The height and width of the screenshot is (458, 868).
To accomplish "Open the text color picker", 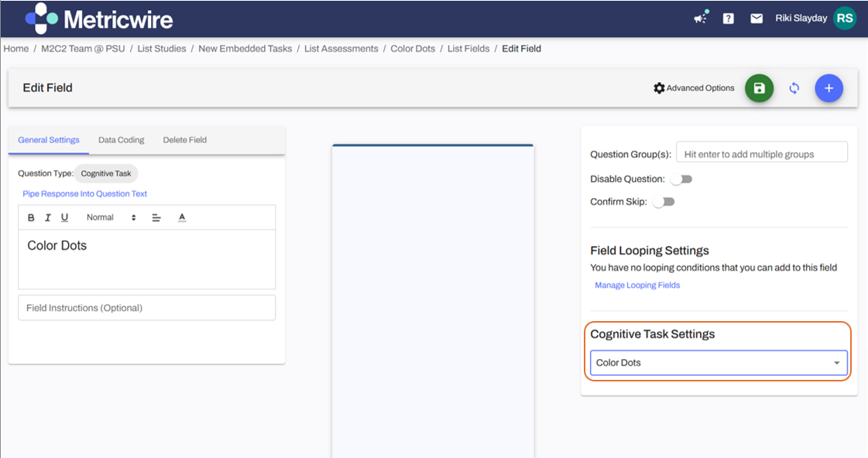I will [182, 217].
